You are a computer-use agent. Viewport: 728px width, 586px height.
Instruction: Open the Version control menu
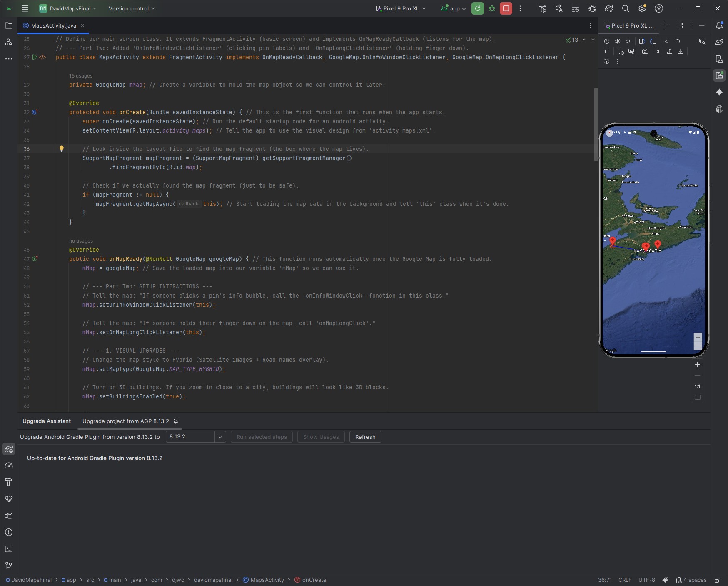coord(131,8)
